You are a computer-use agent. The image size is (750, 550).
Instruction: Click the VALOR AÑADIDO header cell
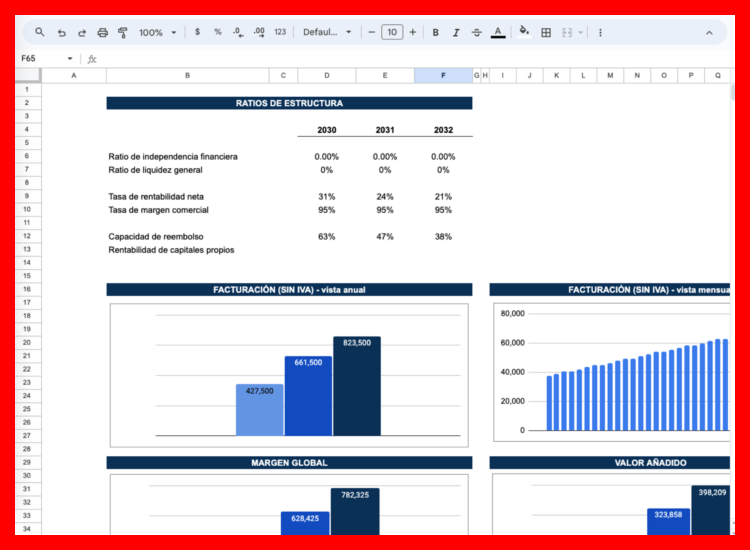pyautogui.click(x=610, y=462)
